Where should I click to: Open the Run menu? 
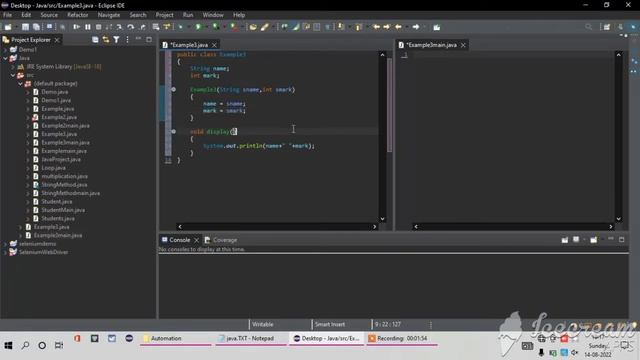188,15
